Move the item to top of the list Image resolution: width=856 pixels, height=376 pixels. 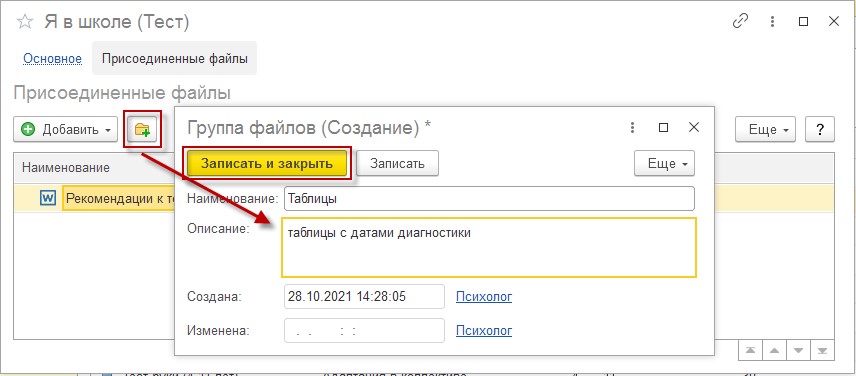pos(750,350)
